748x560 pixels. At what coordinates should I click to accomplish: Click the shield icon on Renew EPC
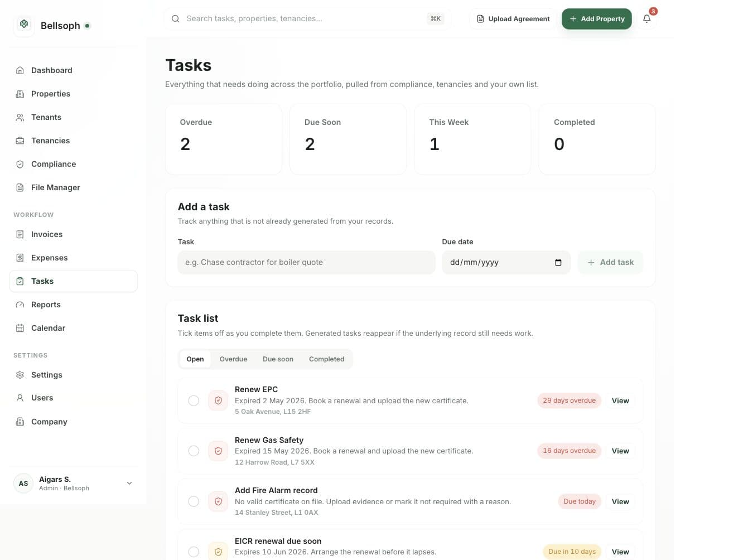click(x=218, y=400)
